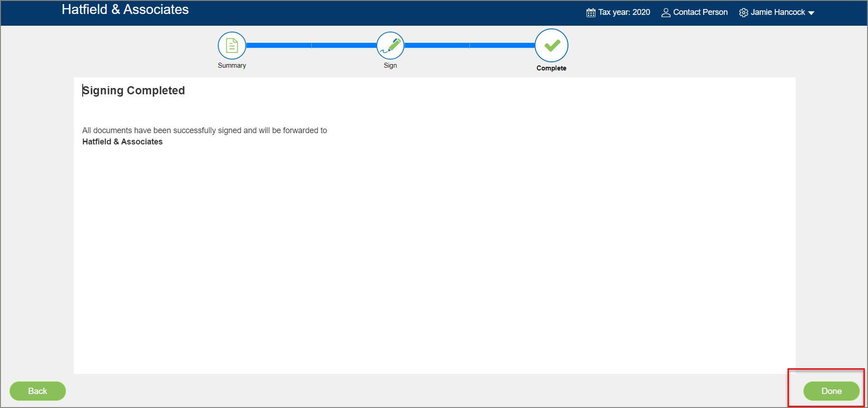Click the person icon for Contact Person

(666, 13)
